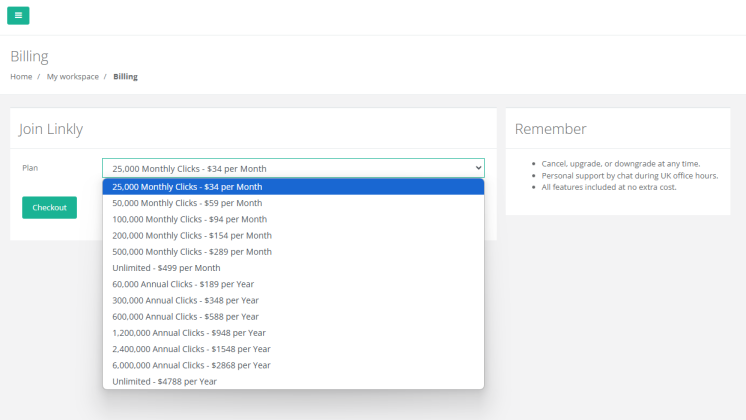746x420 pixels.
Task: Click the hamburger menu icon
Action: click(x=18, y=16)
